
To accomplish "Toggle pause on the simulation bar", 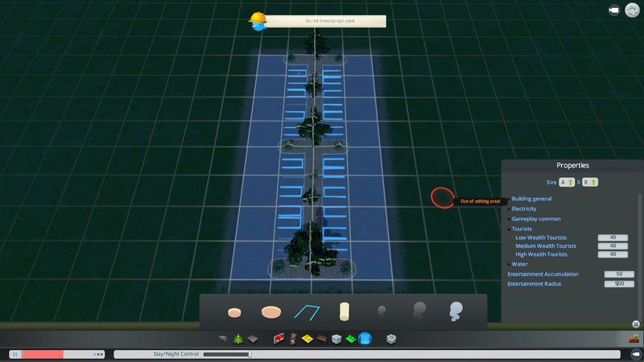I will [x=14, y=354].
